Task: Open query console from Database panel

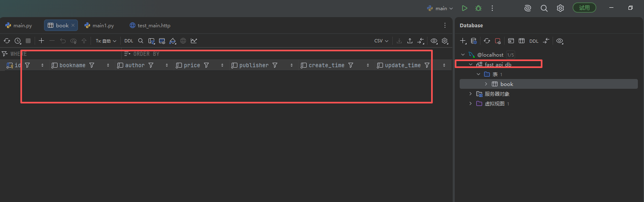Action: pyautogui.click(x=511, y=41)
